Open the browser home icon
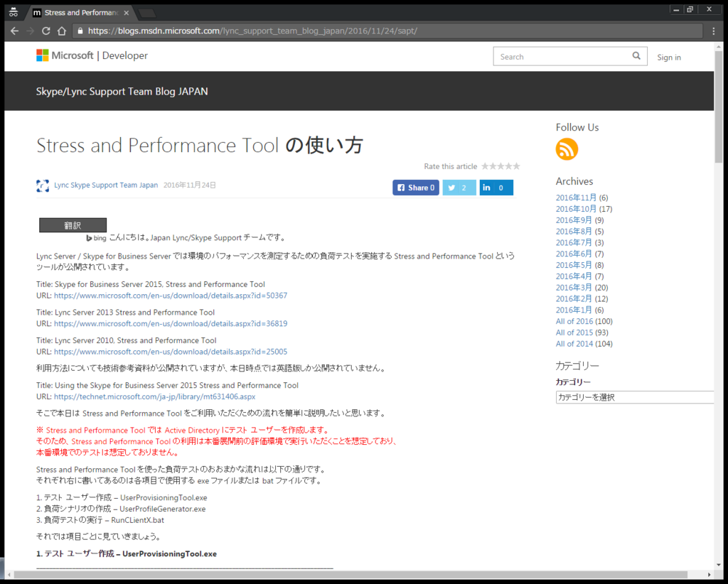 62,31
